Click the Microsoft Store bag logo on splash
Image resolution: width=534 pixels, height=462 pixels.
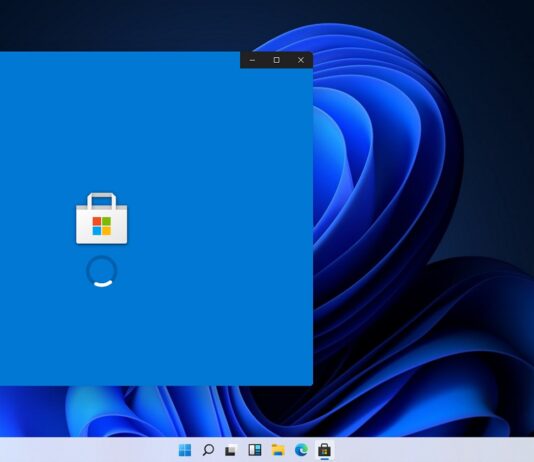[101, 219]
